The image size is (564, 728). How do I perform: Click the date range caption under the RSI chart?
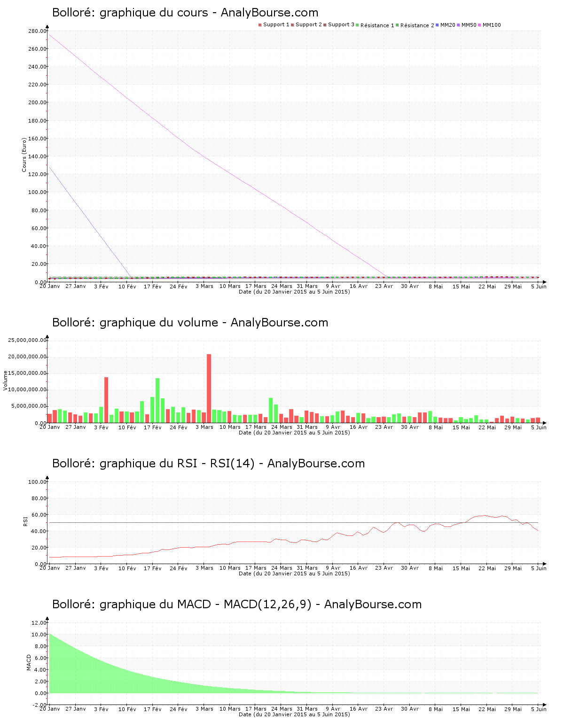pyautogui.click(x=294, y=573)
